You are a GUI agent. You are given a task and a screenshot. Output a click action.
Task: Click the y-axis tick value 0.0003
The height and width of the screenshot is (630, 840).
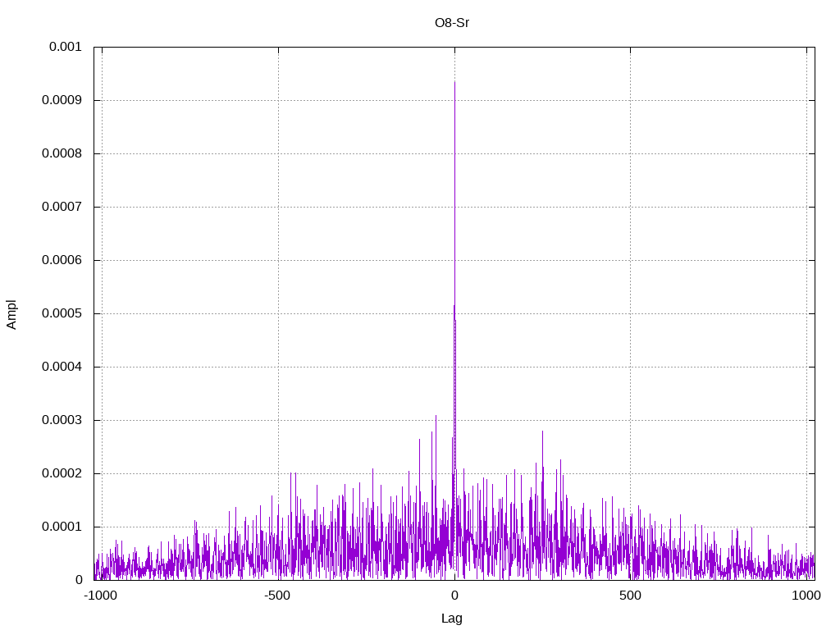point(62,420)
